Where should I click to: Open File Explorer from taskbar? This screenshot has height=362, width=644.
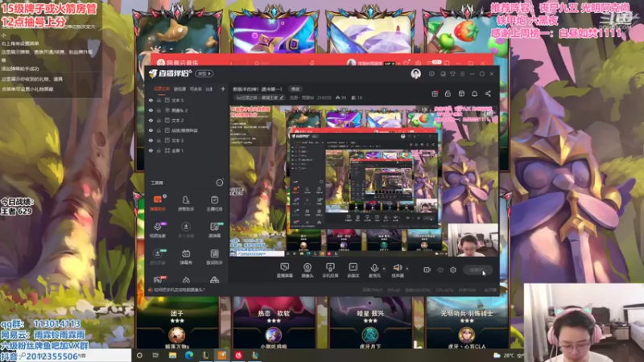coord(172,355)
